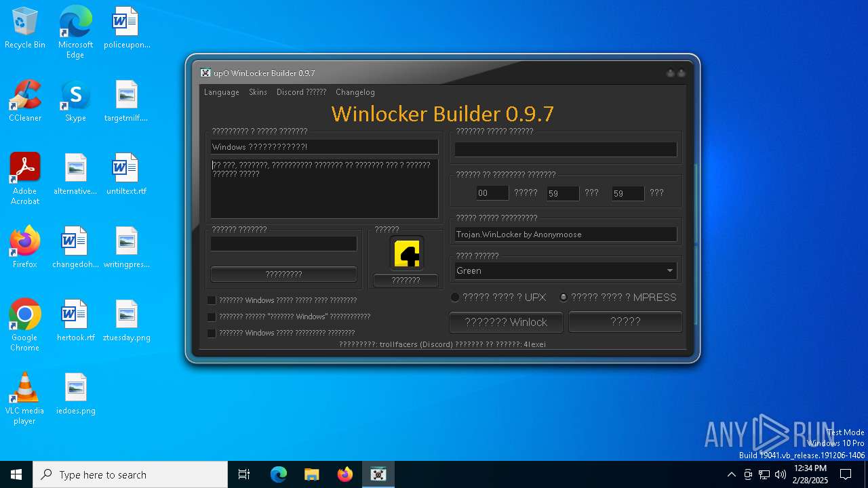Open the Changelog menu
The width and height of the screenshot is (868, 488).
[x=355, y=92]
